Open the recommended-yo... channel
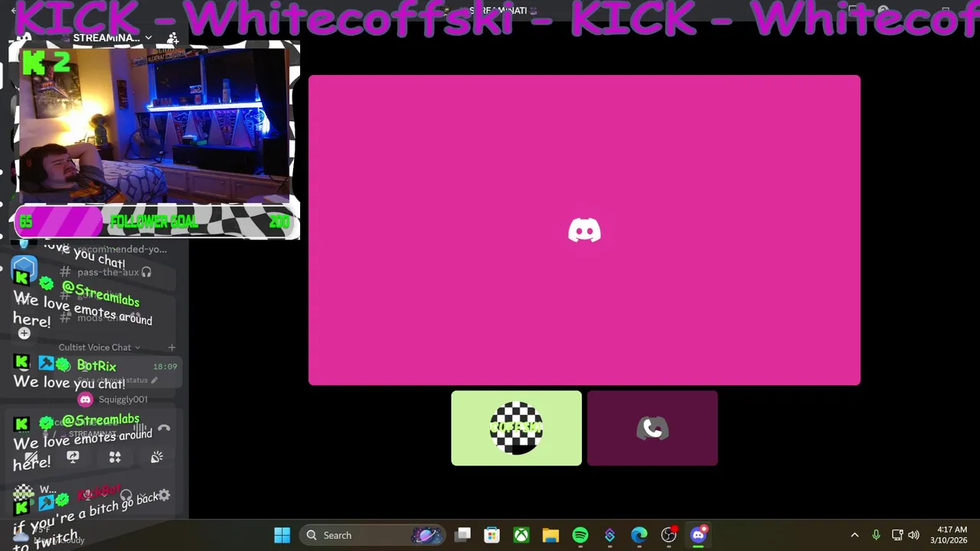Screen dimensions: 980x551 (121, 249)
